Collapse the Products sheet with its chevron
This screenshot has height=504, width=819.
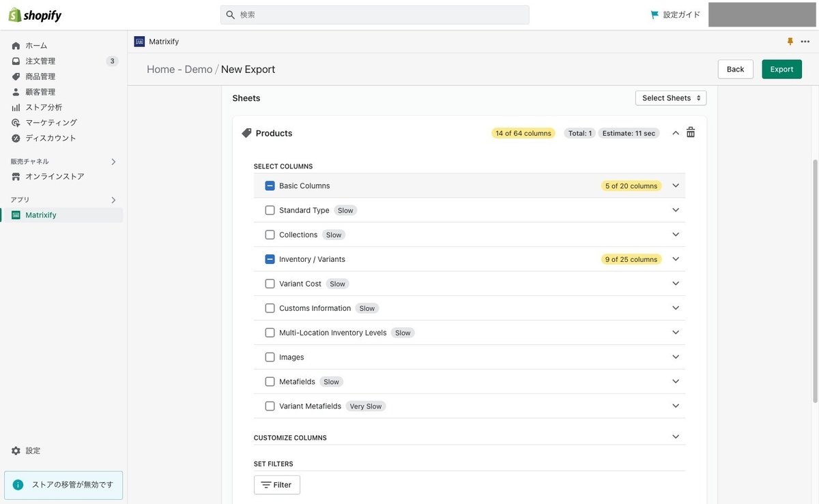point(674,131)
